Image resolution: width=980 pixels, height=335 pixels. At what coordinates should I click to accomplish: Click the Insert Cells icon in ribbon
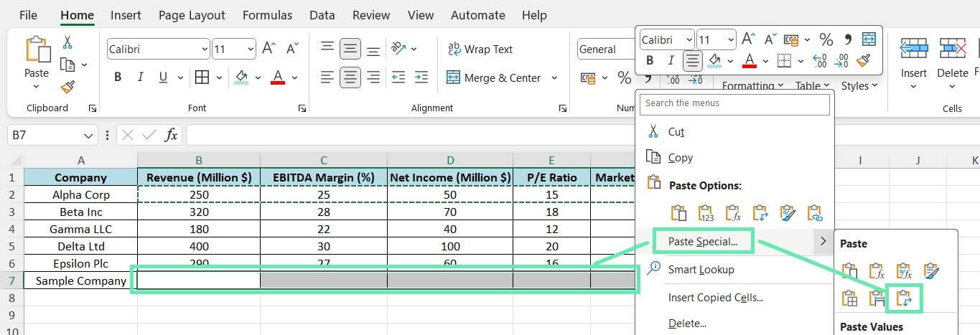coord(914,49)
